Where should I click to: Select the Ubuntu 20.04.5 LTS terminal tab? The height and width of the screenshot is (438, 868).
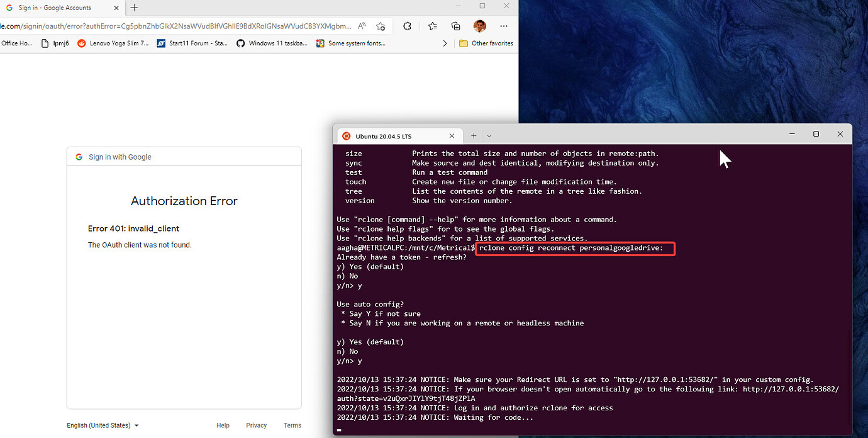click(399, 135)
